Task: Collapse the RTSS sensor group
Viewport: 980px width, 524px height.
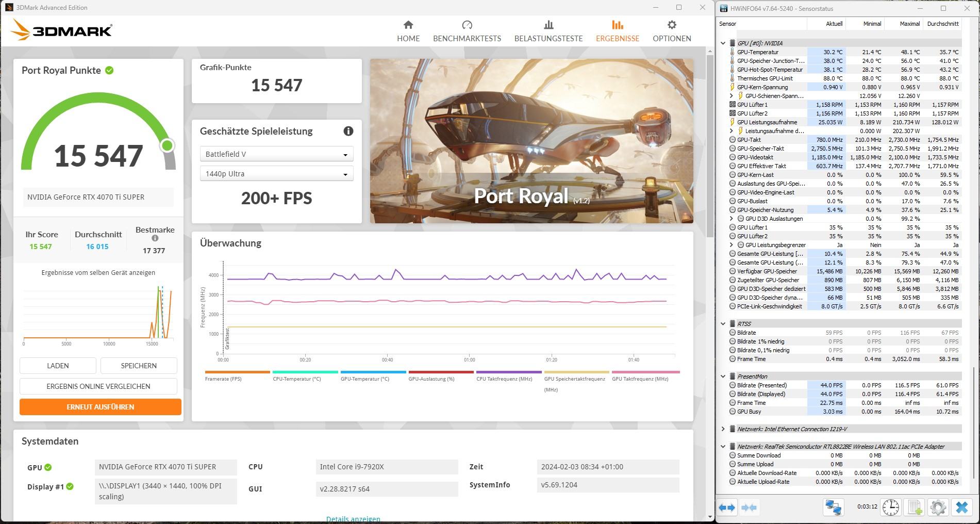Action: [x=723, y=324]
